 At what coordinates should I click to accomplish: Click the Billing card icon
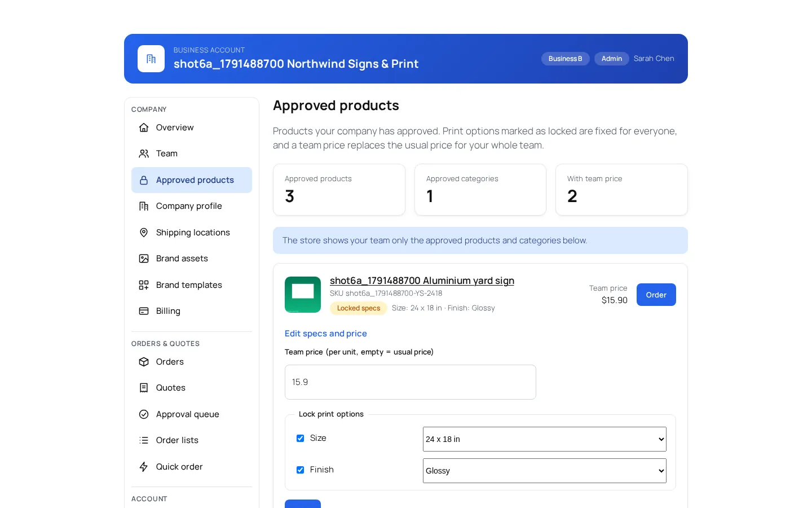coord(144,311)
